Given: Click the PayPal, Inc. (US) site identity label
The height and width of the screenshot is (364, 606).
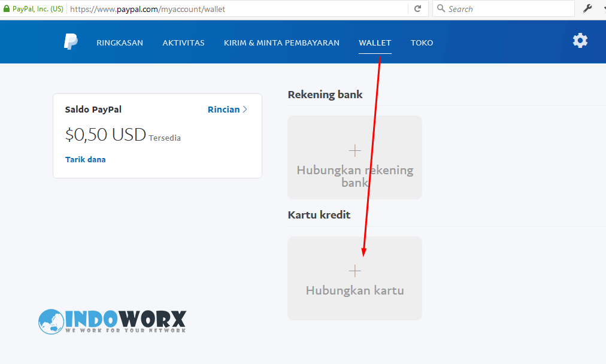Looking at the screenshot, I should tap(38, 8).
